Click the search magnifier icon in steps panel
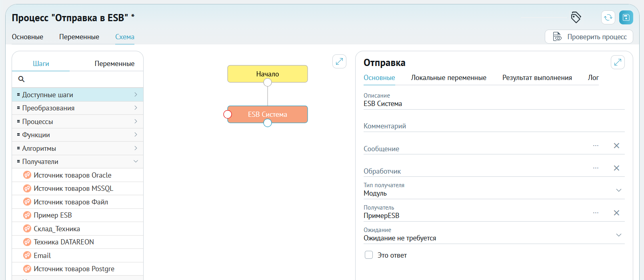The width and height of the screenshot is (644, 280). point(22,79)
